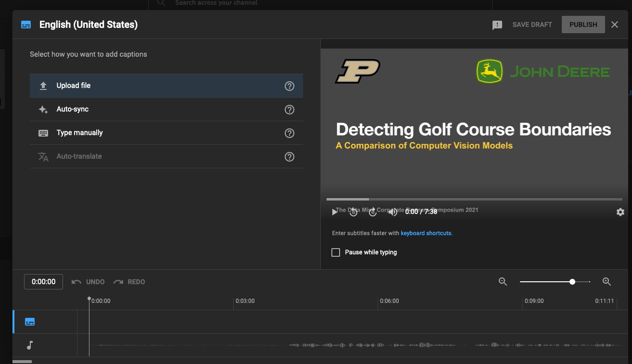
Task: Click the Publish button
Action: (x=583, y=25)
